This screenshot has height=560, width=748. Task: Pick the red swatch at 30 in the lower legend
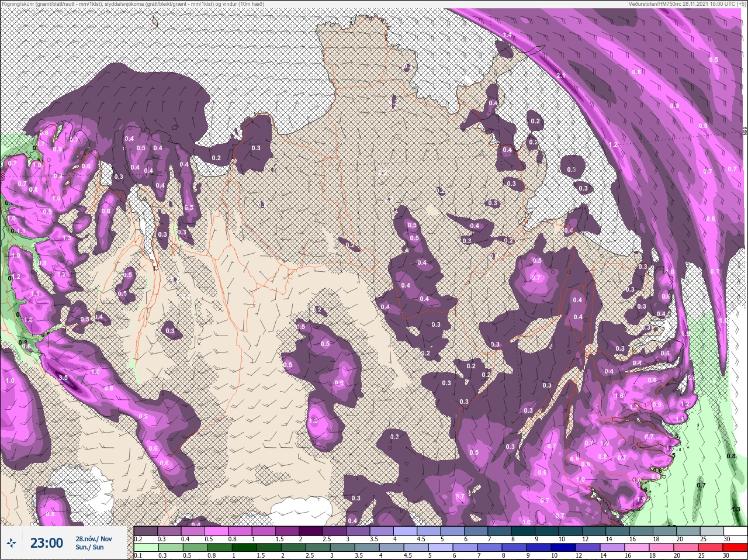735,548
